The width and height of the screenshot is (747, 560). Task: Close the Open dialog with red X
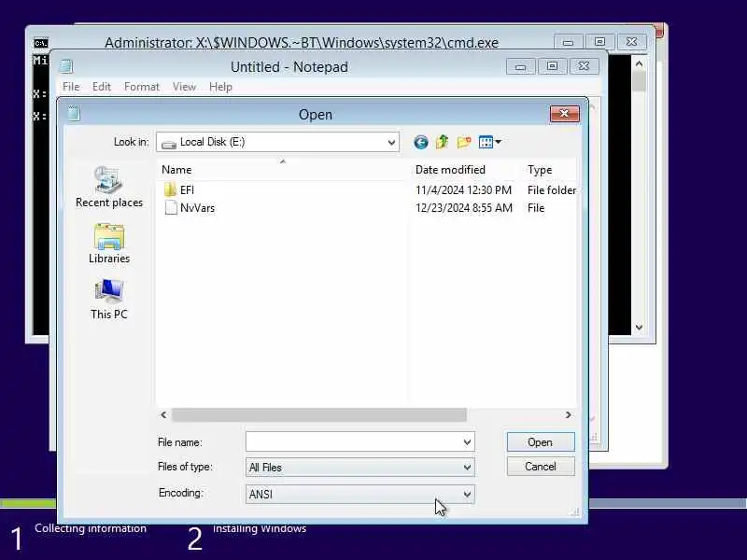coord(565,113)
